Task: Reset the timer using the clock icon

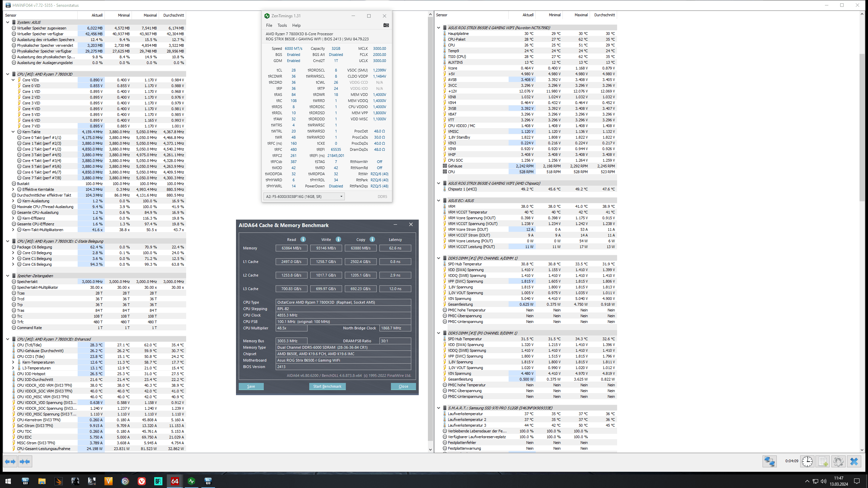Action: point(807,462)
